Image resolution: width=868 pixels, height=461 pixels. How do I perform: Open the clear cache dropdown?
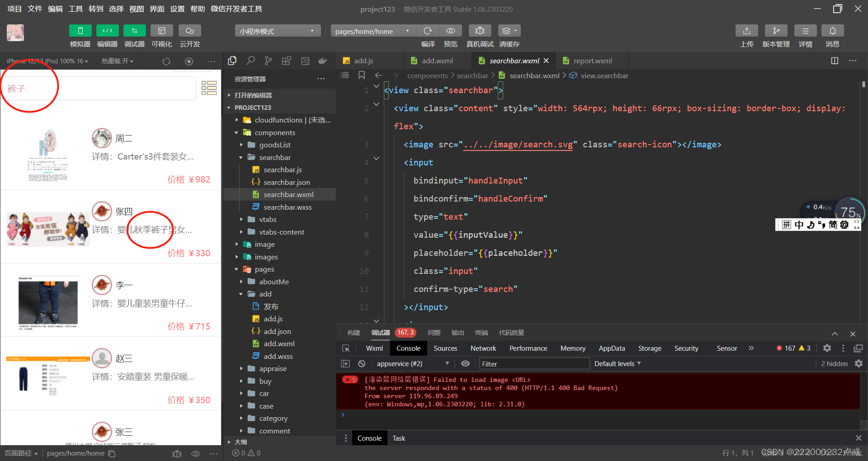tap(509, 31)
